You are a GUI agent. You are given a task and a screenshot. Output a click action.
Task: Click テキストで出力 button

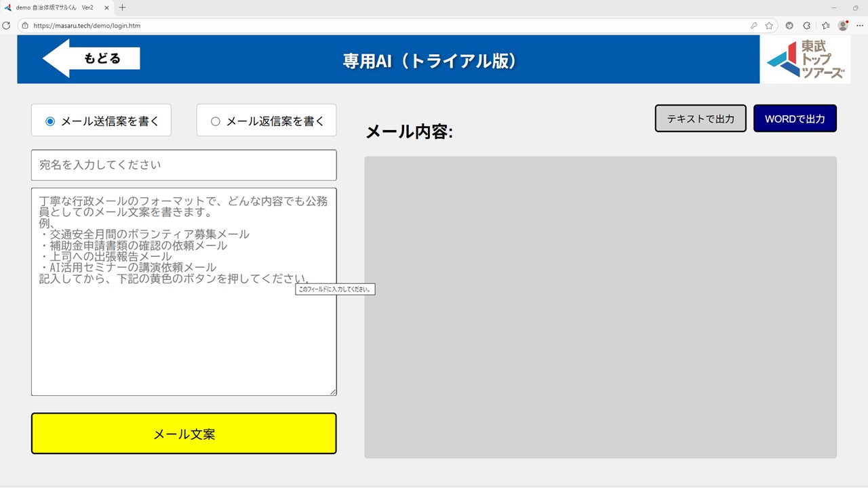pyautogui.click(x=701, y=119)
